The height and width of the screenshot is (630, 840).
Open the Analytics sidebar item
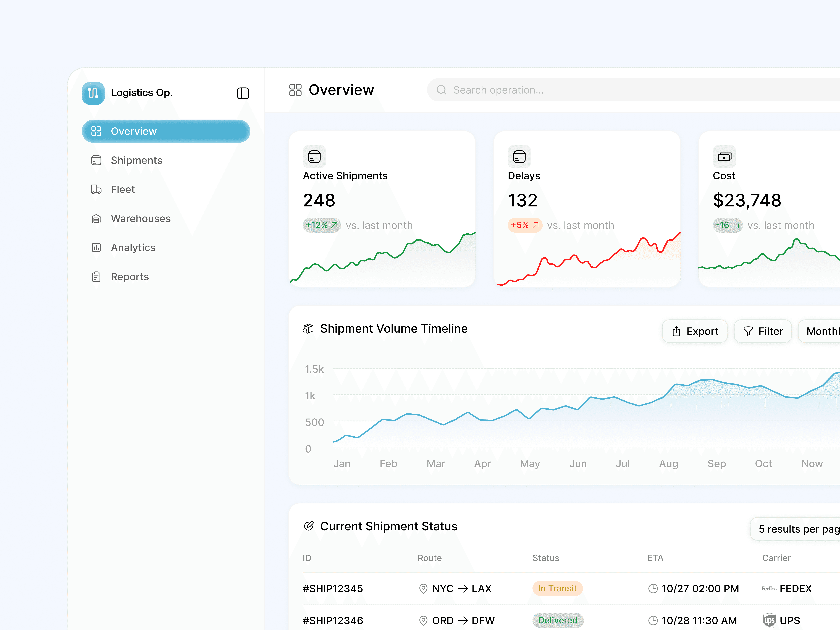click(x=133, y=248)
